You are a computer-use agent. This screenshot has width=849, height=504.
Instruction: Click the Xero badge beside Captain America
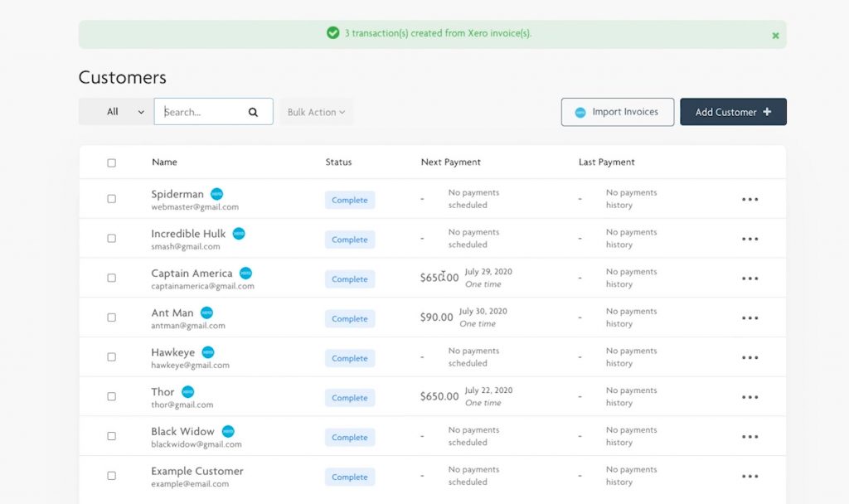tap(245, 273)
